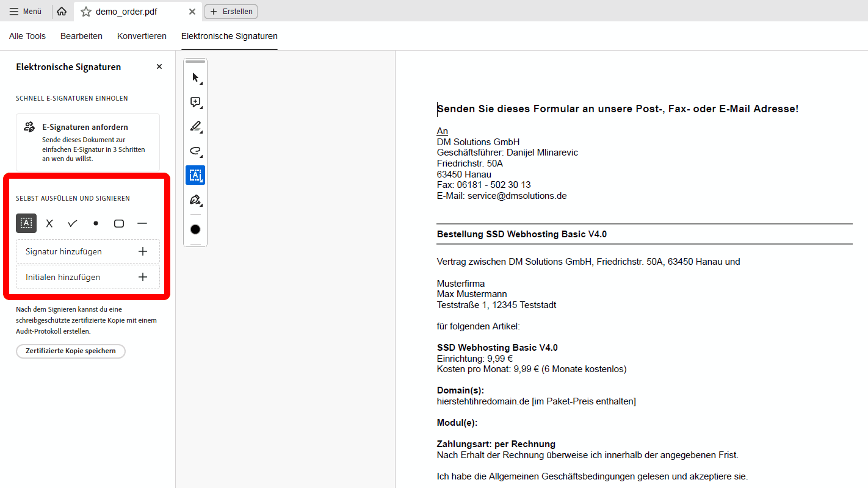Switch to the Bearbeiten tab

click(x=81, y=36)
